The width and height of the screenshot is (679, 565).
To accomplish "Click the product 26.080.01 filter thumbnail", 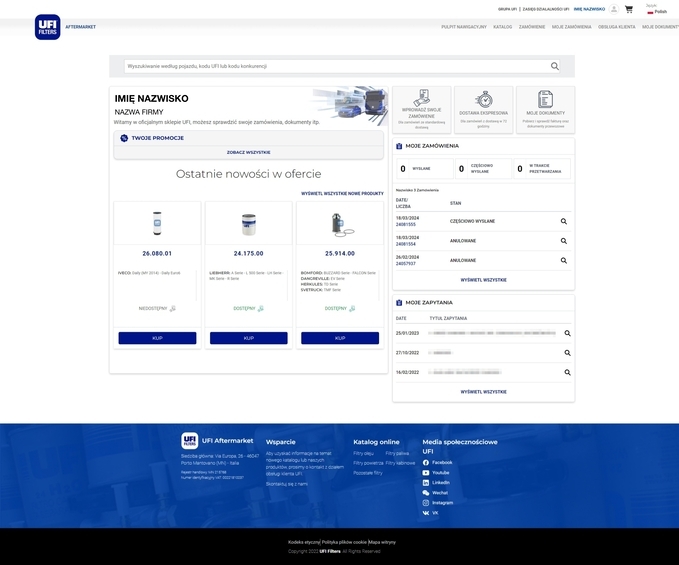I will (x=157, y=223).
